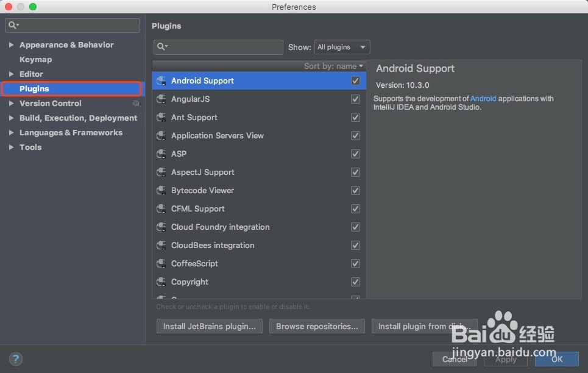
Task: Click the Apply button
Action: pyautogui.click(x=506, y=359)
